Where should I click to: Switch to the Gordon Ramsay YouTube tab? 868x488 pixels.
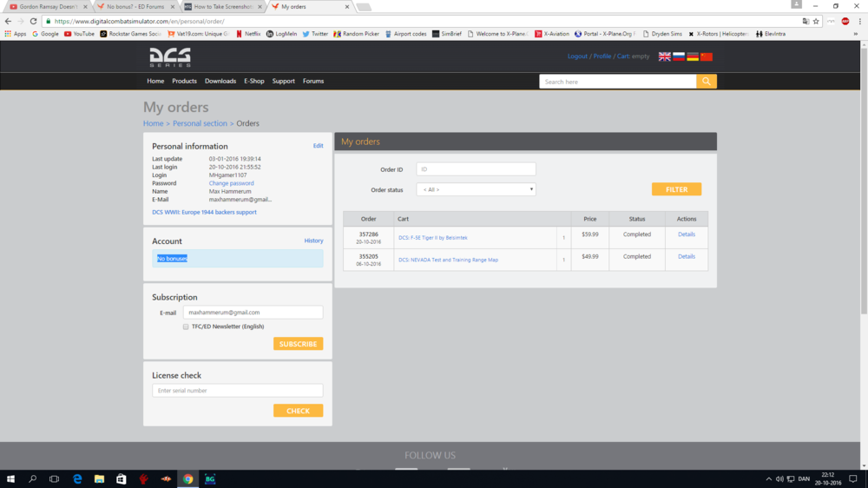48,7
